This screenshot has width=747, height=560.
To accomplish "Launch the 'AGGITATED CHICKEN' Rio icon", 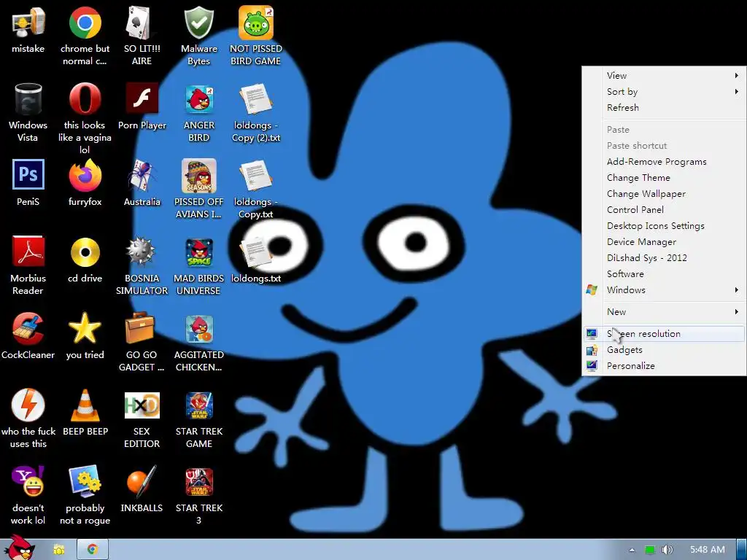I will click(199, 329).
